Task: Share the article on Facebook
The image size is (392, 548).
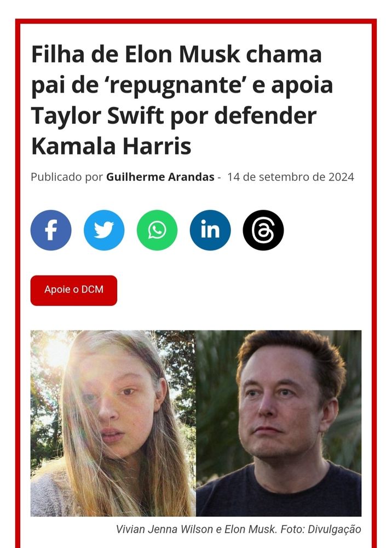Action: click(51, 230)
